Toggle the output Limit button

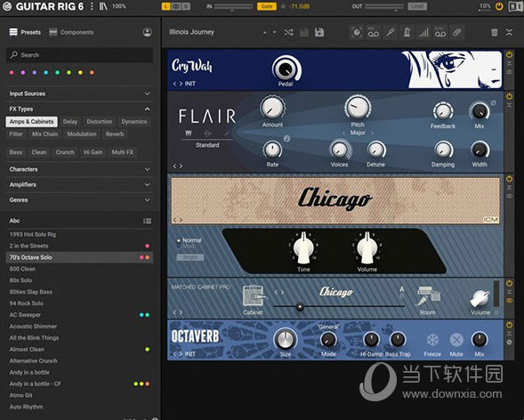point(417,6)
